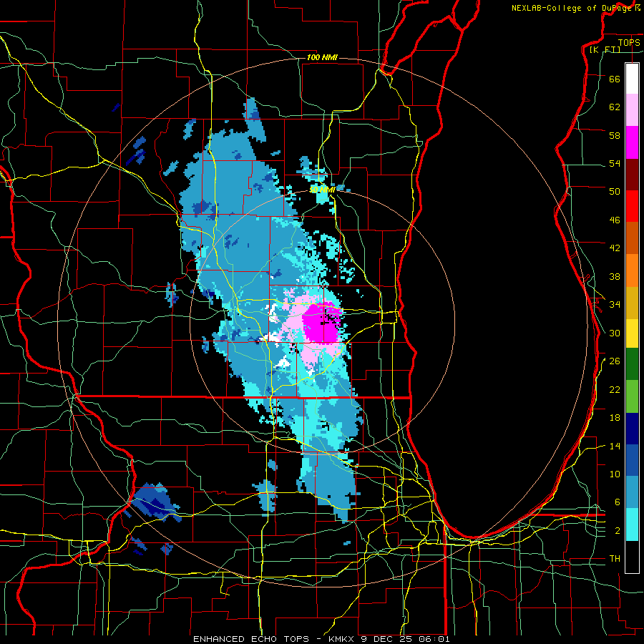Image resolution: width=644 pixels, height=644 pixels.
Task: Pick the gold swatch in the color scale
Action: coord(632,303)
